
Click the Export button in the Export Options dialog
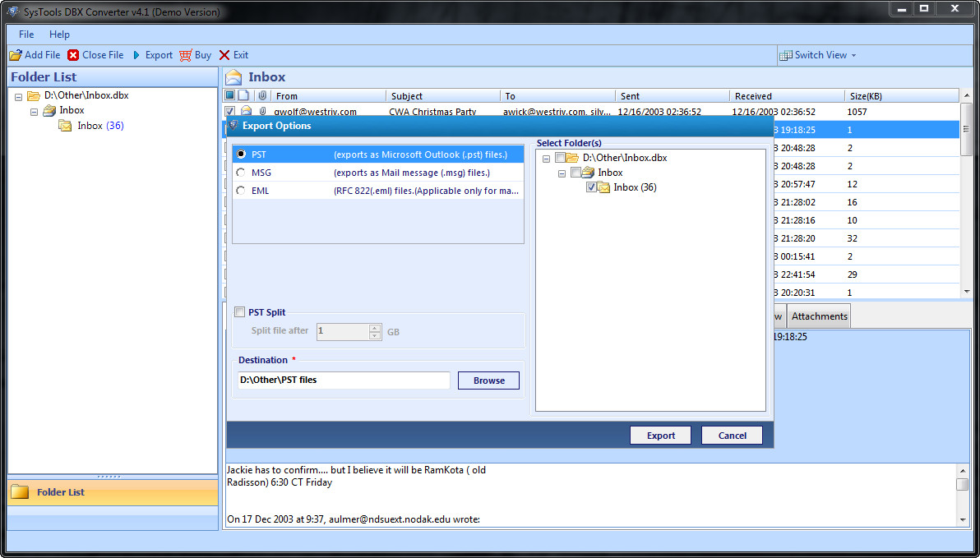click(661, 436)
